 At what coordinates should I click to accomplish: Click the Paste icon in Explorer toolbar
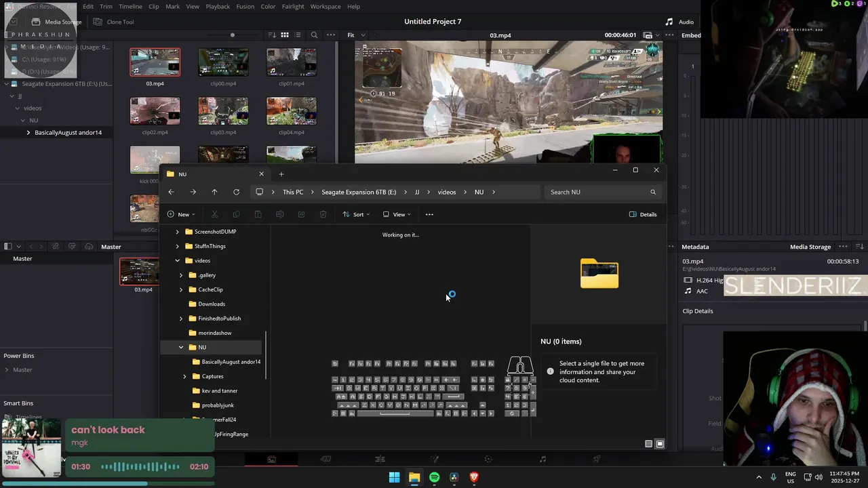click(258, 214)
